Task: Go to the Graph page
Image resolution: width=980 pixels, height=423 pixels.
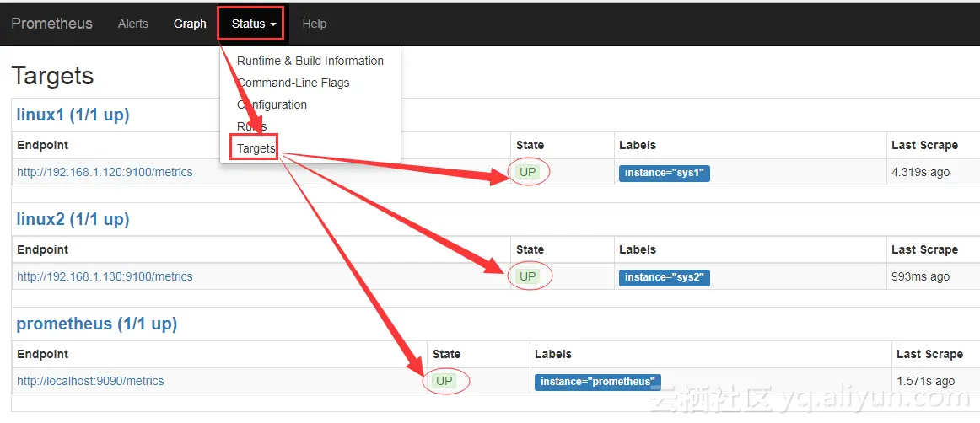Action: pyautogui.click(x=190, y=24)
